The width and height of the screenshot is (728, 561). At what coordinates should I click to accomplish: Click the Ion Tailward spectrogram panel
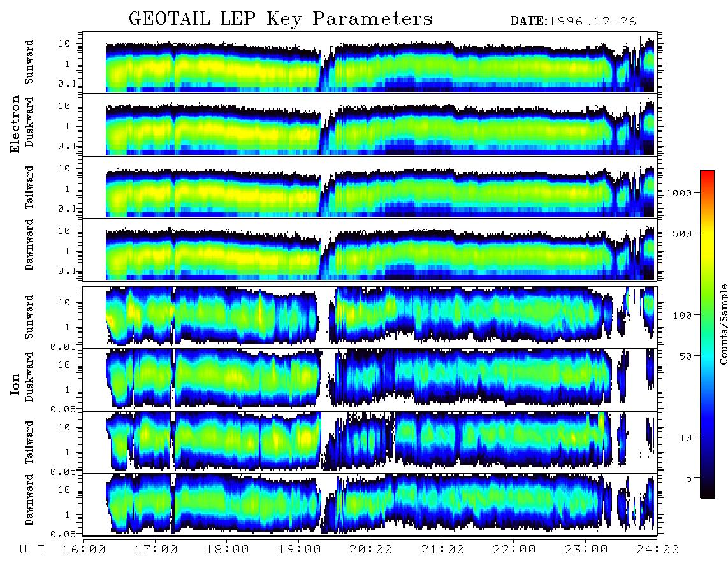(370, 442)
